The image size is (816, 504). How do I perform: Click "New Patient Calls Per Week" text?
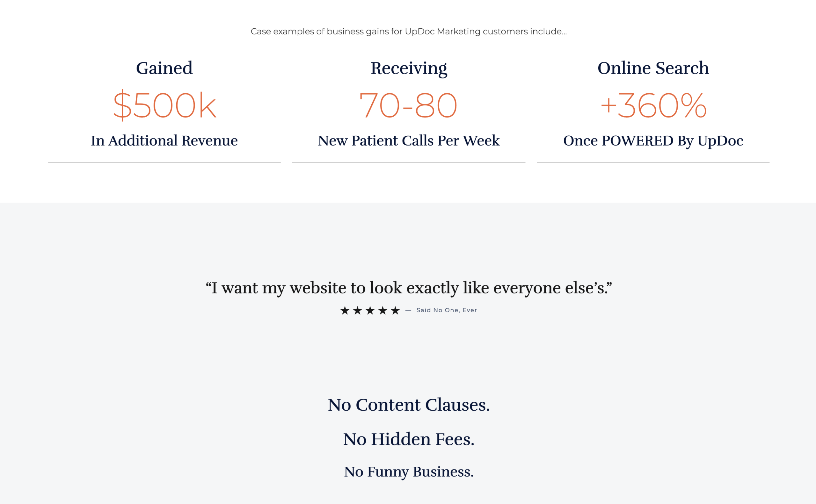tap(409, 141)
